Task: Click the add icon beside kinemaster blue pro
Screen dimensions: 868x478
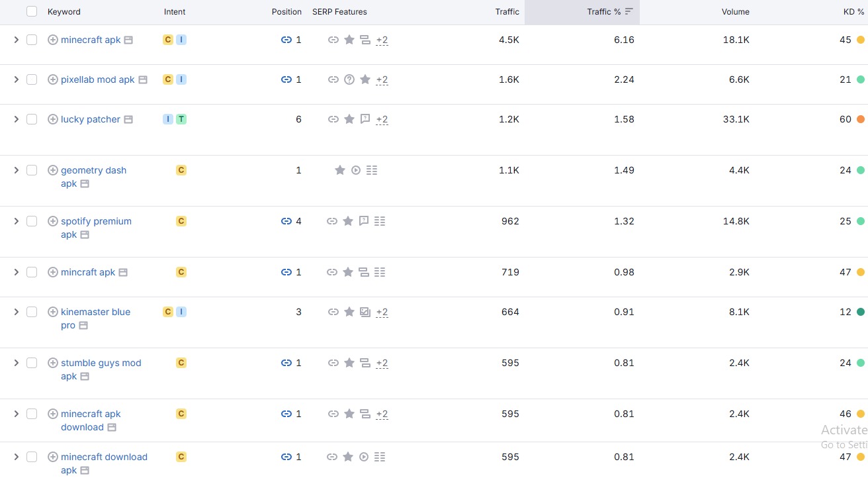Action: pyautogui.click(x=53, y=312)
